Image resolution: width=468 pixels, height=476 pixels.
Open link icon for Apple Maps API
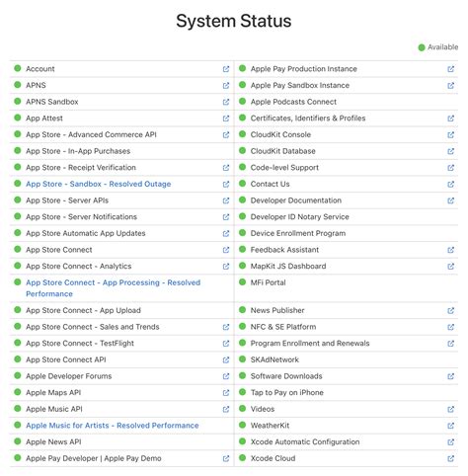226,393
